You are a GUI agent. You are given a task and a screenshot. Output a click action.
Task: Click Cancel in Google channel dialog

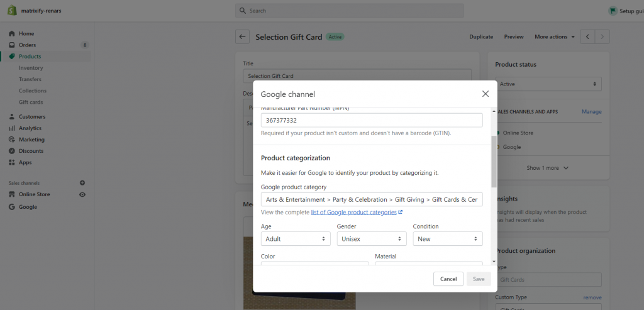[448, 279]
